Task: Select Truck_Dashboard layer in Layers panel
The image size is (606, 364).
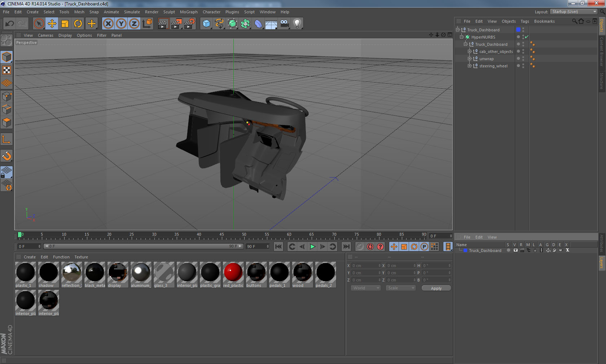Action: pos(485,250)
